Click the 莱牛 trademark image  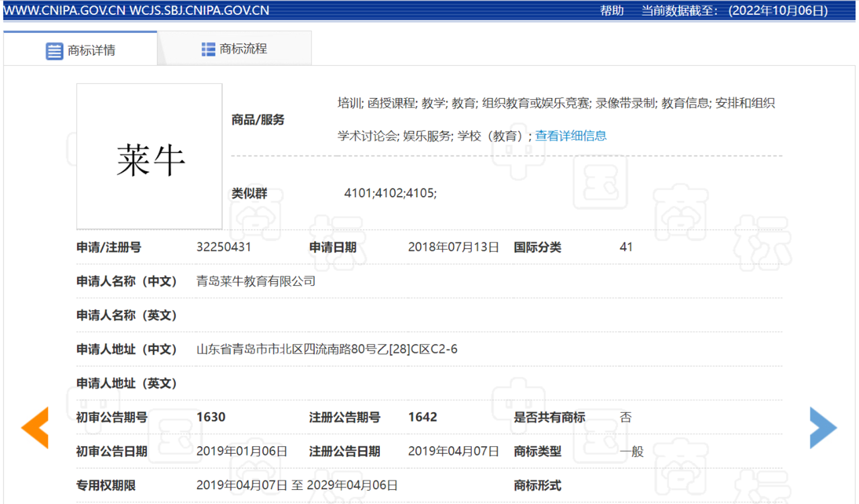point(150,157)
